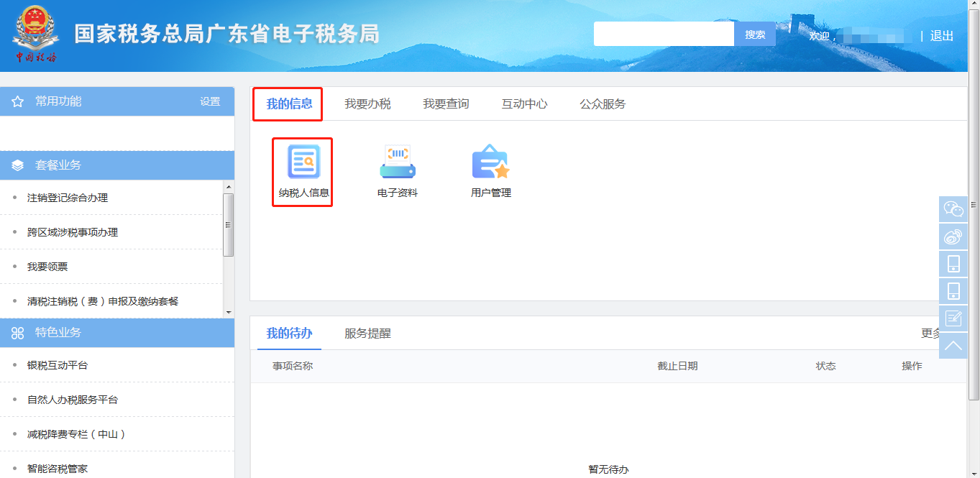Open the 用户管理 icon
The width and height of the screenshot is (980, 478).
(x=490, y=162)
